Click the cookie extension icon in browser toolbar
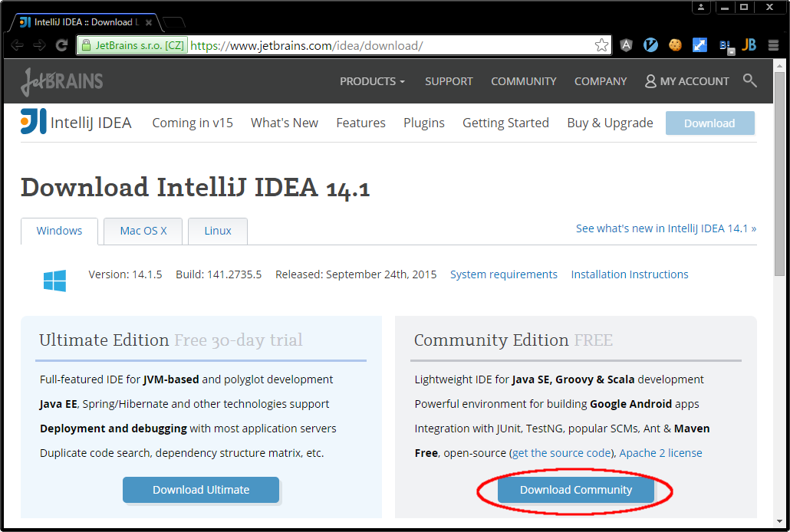 (675, 45)
